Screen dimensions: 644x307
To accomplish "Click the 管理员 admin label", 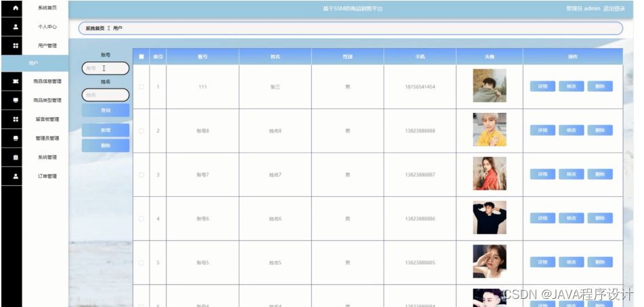I will coord(583,9).
